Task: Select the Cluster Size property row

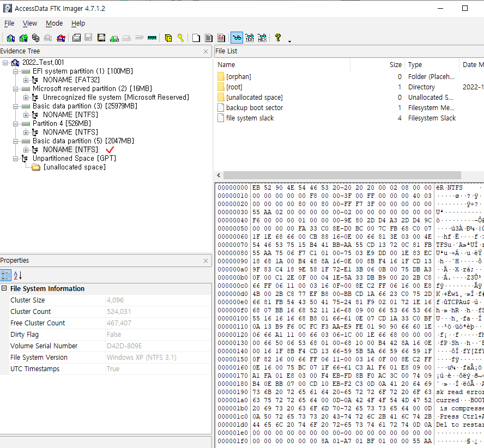Action: pos(106,300)
